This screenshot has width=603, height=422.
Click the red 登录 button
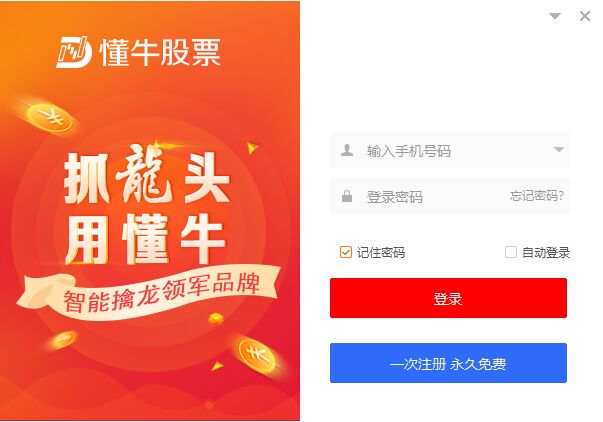click(x=448, y=298)
